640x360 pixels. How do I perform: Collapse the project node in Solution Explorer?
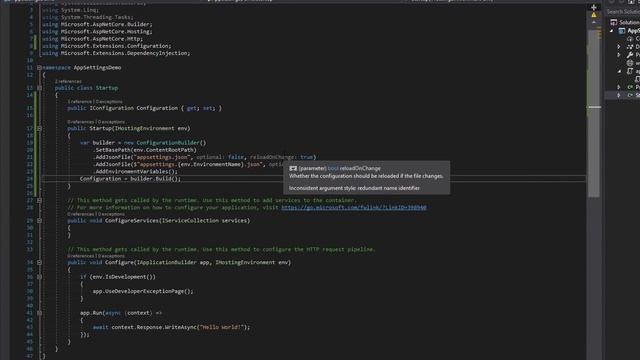pyautogui.click(x=611, y=31)
